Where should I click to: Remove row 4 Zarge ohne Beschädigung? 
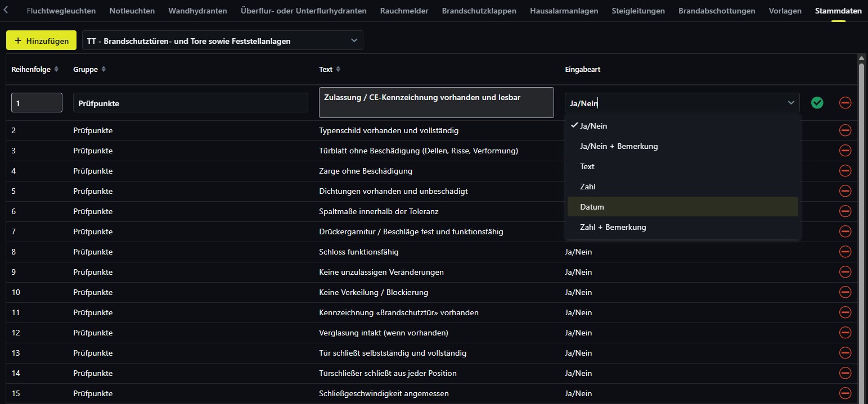coord(845,171)
